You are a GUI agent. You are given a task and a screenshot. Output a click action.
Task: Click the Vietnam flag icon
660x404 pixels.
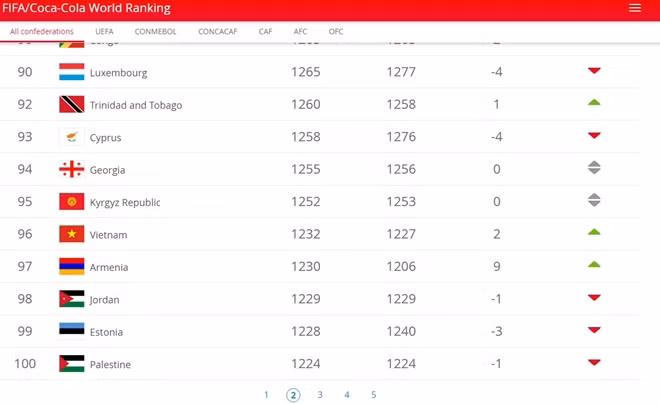coord(72,234)
